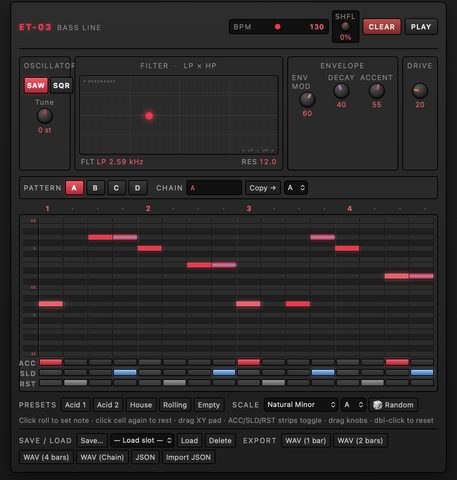The width and height of the screenshot is (457, 480).
Task: Load the Acid 2 preset
Action: coord(108,405)
